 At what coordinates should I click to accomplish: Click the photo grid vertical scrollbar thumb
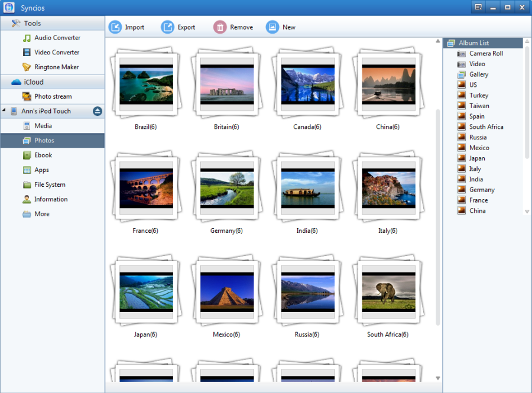click(x=438, y=217)
